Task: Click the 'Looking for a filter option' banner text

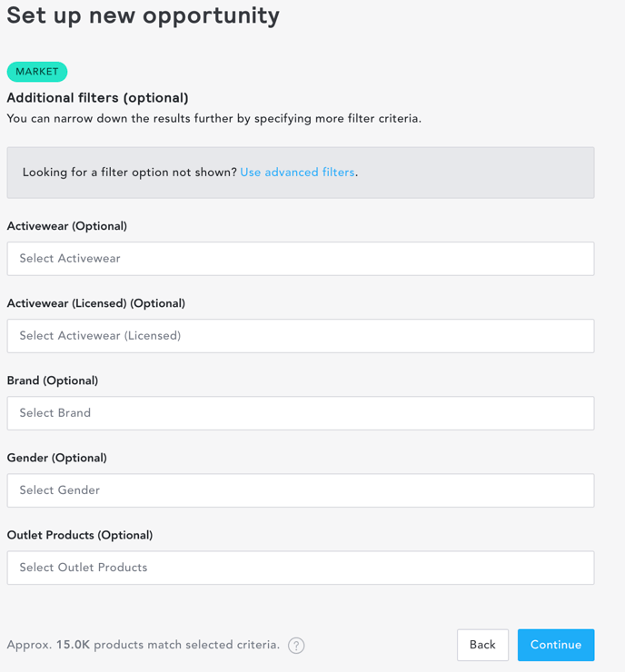Action: [130, 173]
